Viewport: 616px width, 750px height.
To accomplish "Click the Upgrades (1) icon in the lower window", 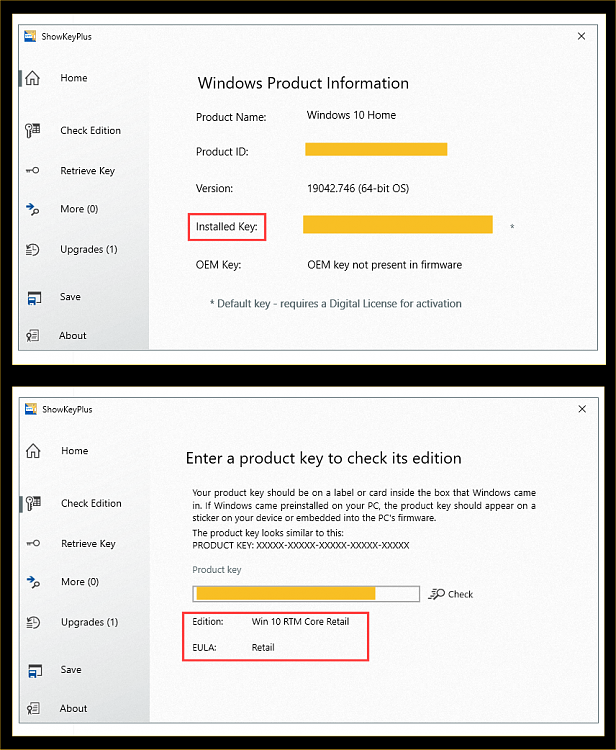I will click(33, 622).
